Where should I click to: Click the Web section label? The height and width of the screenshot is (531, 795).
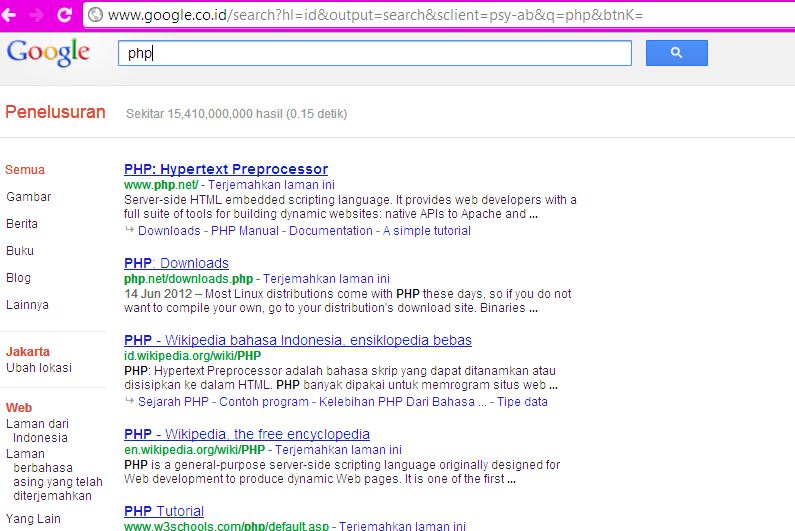(19, 407)
